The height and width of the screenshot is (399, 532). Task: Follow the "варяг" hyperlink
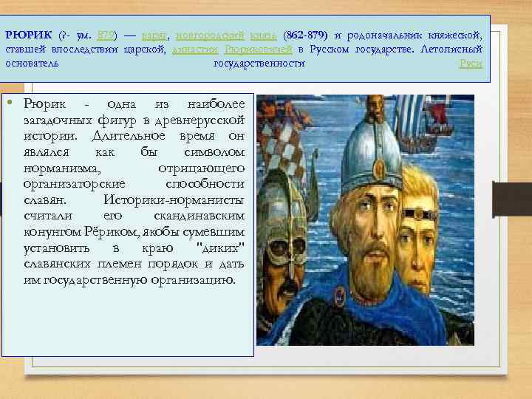coord(154,35)
